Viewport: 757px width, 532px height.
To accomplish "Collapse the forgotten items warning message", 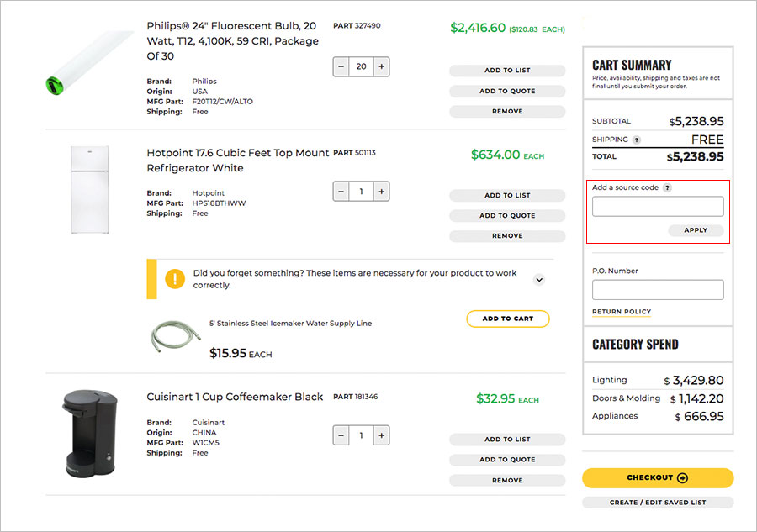I will coord(538,279).
